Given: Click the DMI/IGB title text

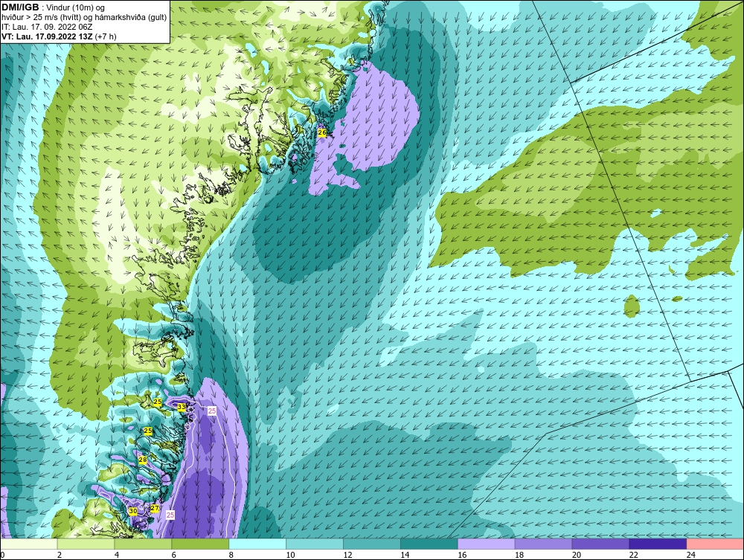Looking at the screenshot, I should point(20,7).
